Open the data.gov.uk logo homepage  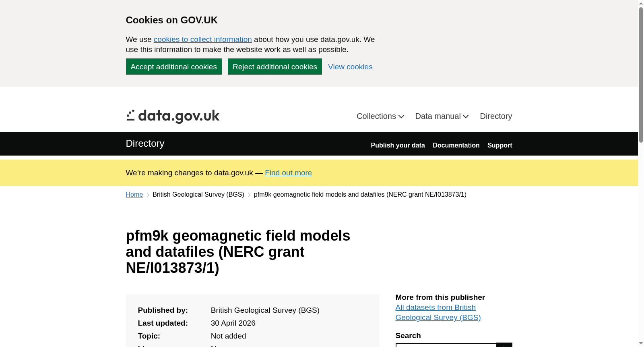click(x=173, y=116)
